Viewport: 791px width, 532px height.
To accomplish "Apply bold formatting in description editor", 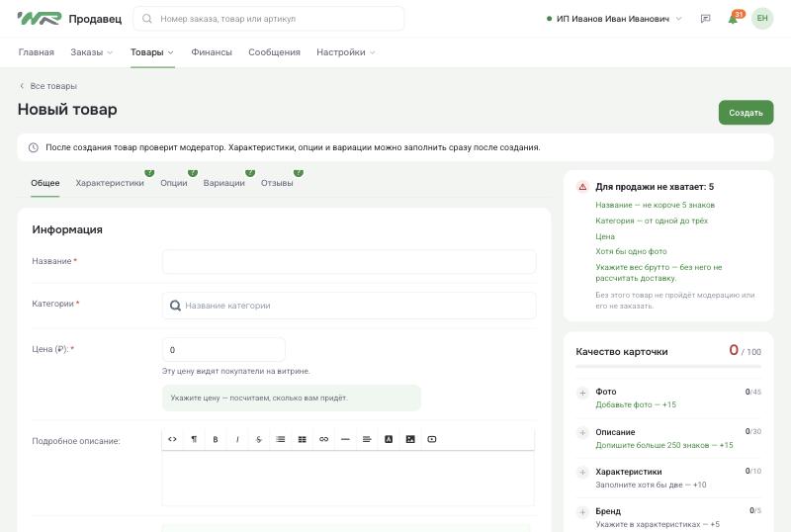I will (216, 439).
